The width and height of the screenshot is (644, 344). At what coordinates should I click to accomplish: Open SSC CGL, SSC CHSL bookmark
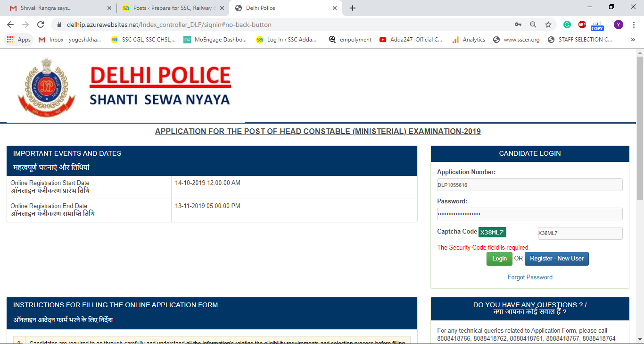pos(143,40)
